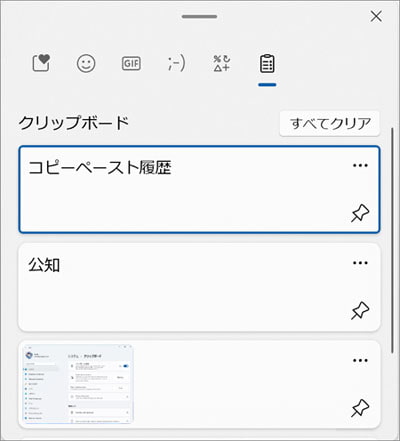Switch to the emoji smiley tab
Viewport: 400px width, 441px height.
pos(86,63)
